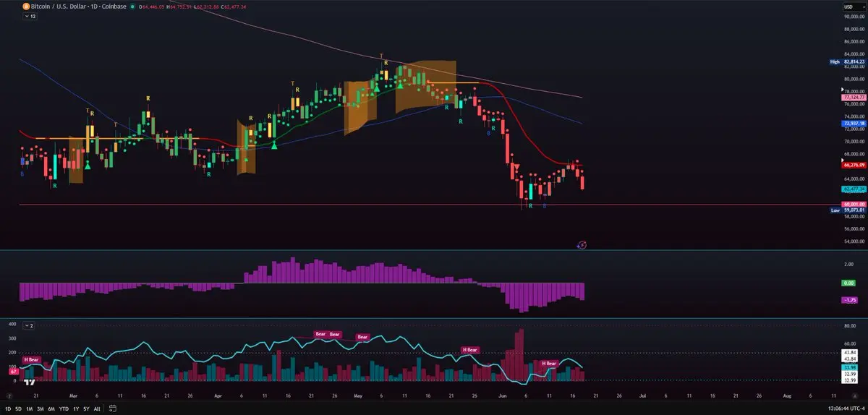Click the TradingView logo on chart
Screen dimensions: 868x415
(30, 384)
